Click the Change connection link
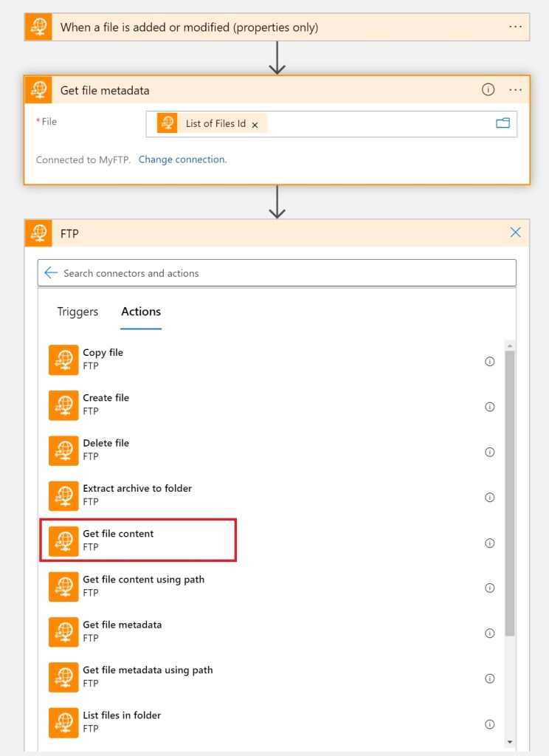The height and width of the screenshot is (756, 549). point(182,159)
